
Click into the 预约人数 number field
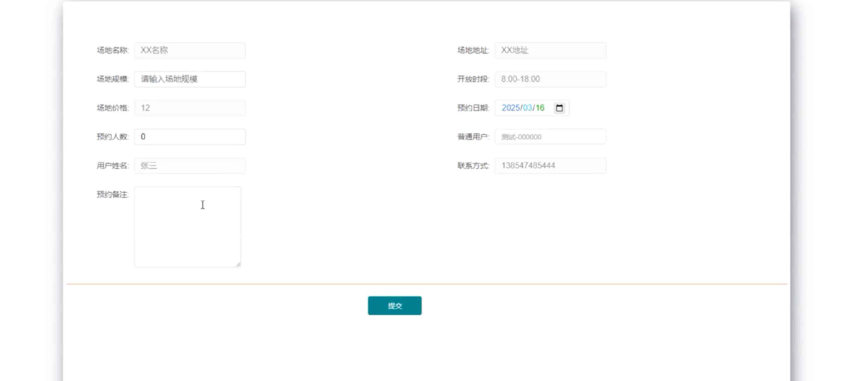pos(190,137)
